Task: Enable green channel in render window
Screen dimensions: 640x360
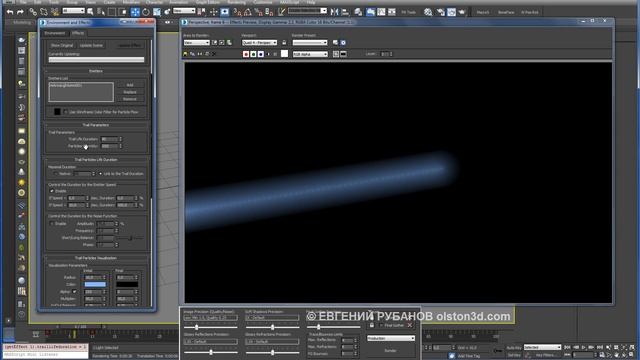Action: [253, 54]
